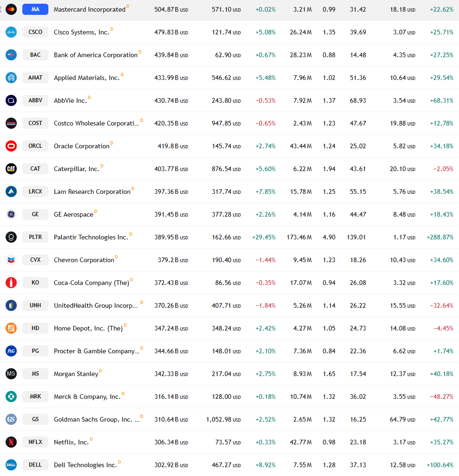Click the Goldman Sachs logo icon
The image size is (459, 476).
point(11,419)
